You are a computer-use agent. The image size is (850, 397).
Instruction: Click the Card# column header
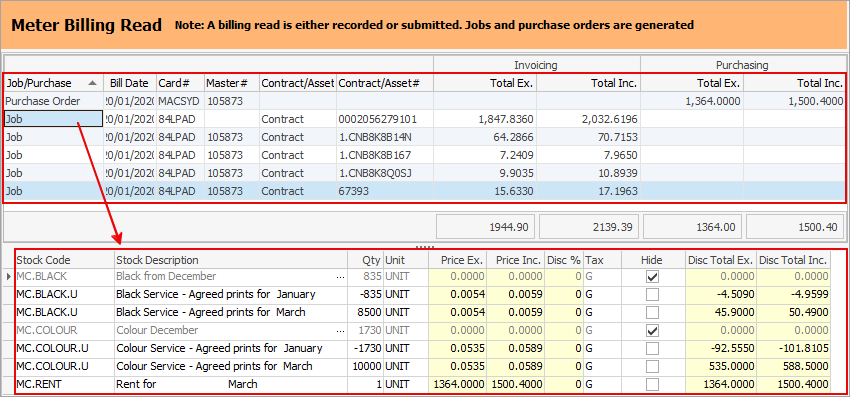180,83
